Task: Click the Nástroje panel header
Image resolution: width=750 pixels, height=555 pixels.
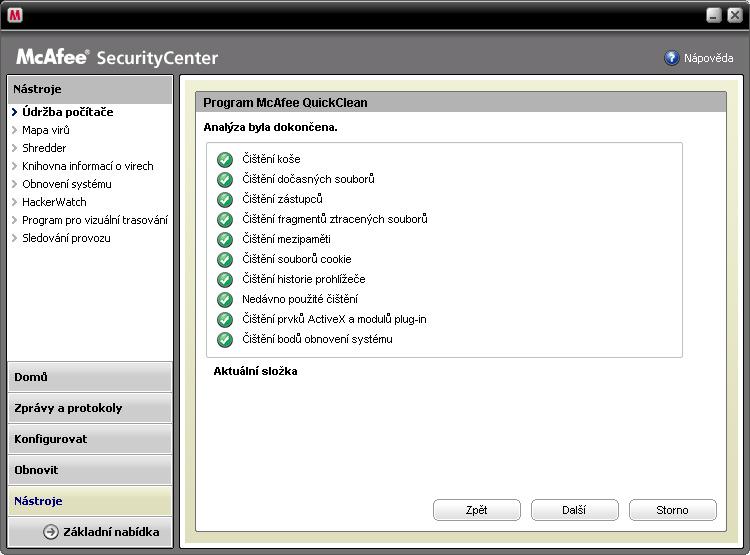Action: (x=90, y=89)
